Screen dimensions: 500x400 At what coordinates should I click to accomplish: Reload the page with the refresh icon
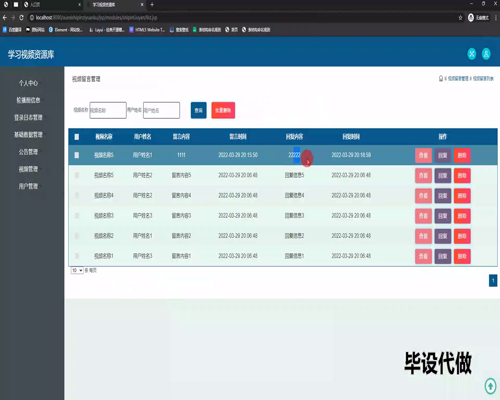click(x=21, y=18)
